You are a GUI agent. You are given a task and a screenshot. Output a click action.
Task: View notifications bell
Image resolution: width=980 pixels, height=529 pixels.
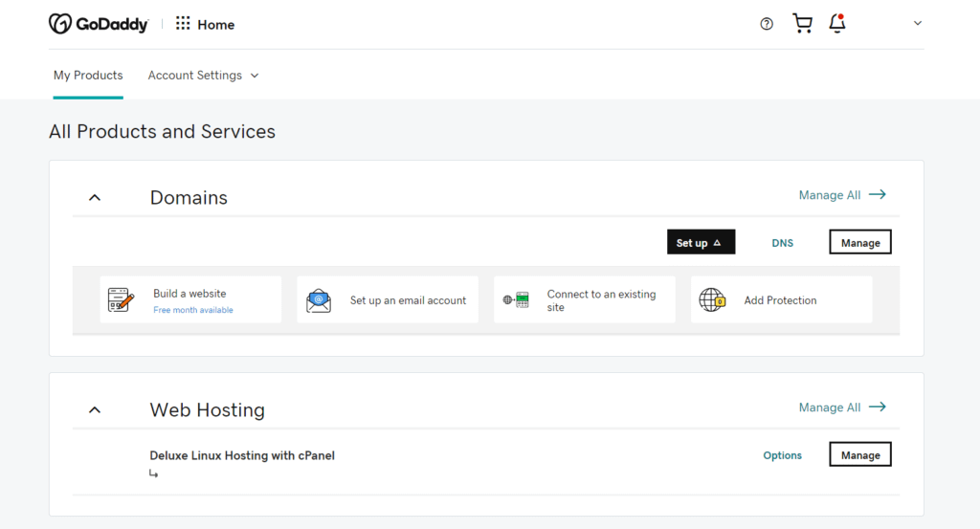pyautogui.click(x=836, y=23)
